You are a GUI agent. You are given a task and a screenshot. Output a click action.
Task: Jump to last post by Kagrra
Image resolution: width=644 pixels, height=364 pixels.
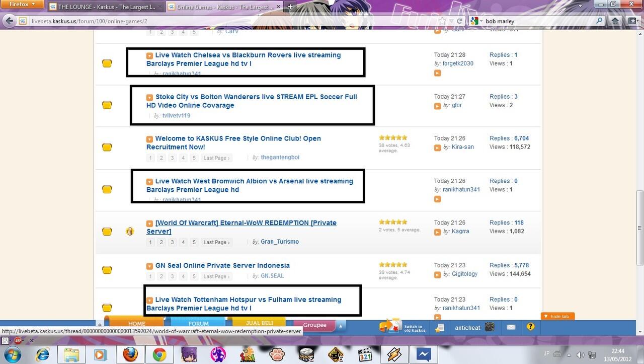(x=437, y=232)
